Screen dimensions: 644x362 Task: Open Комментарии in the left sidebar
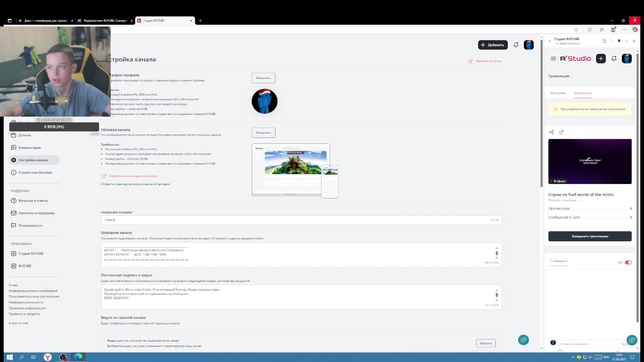[x=30, y=147]
